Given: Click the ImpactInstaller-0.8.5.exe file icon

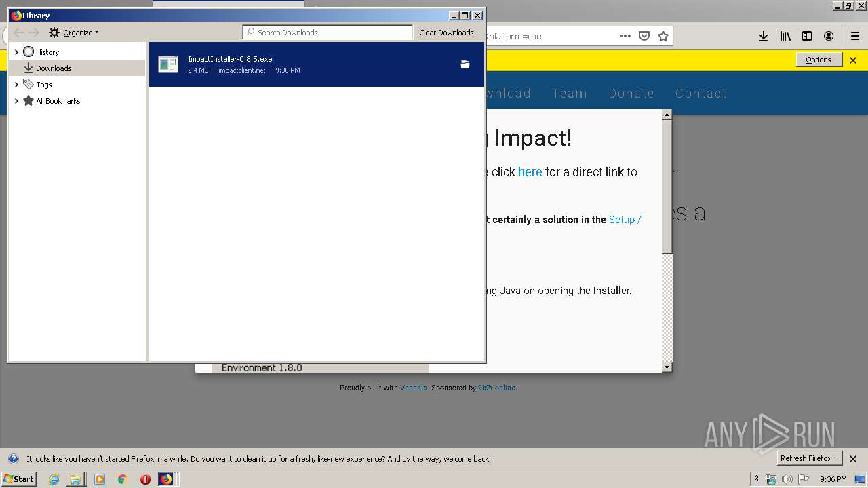Looking at the screenshot, I should click(x=168, y=64).
